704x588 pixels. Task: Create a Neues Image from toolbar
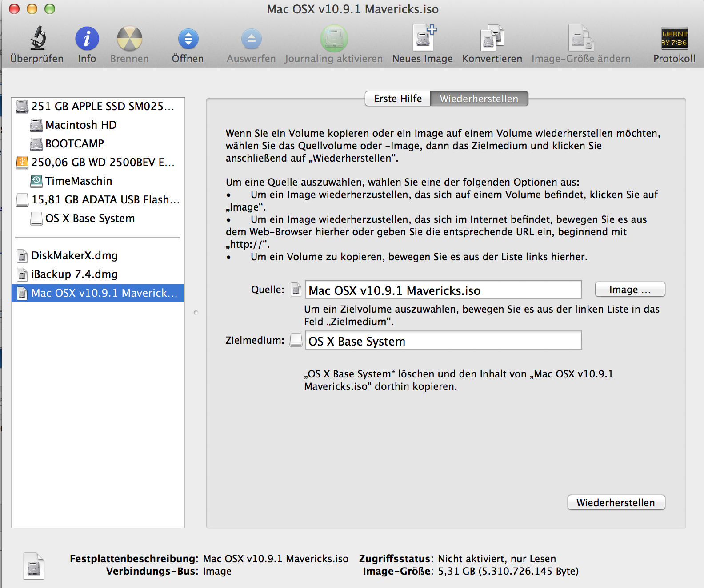(424, 38)
